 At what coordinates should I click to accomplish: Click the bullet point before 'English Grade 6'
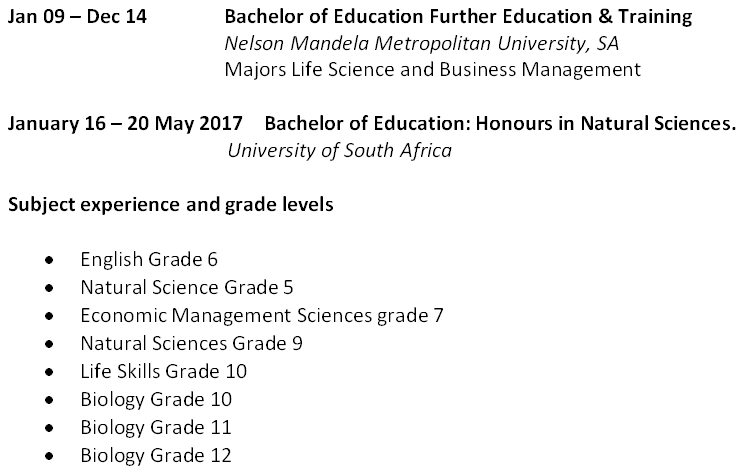(x=50, y=260)
